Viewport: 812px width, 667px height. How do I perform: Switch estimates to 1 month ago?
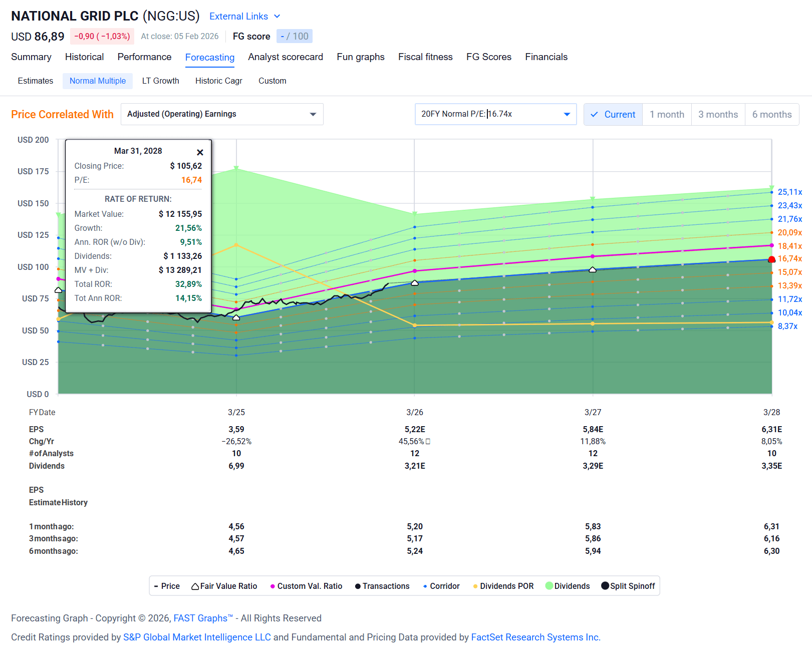coord(667,114)
